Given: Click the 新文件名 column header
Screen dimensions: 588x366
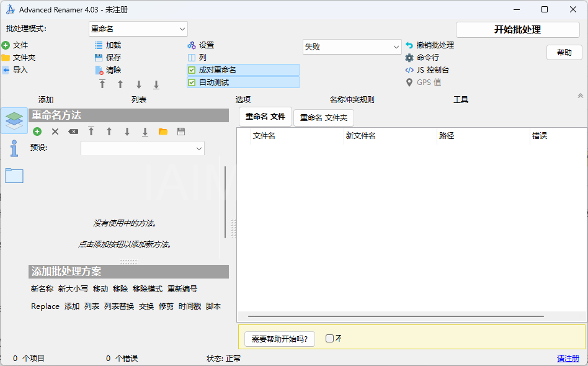Looking at the screenshot, I should click(x=390, y=136).
